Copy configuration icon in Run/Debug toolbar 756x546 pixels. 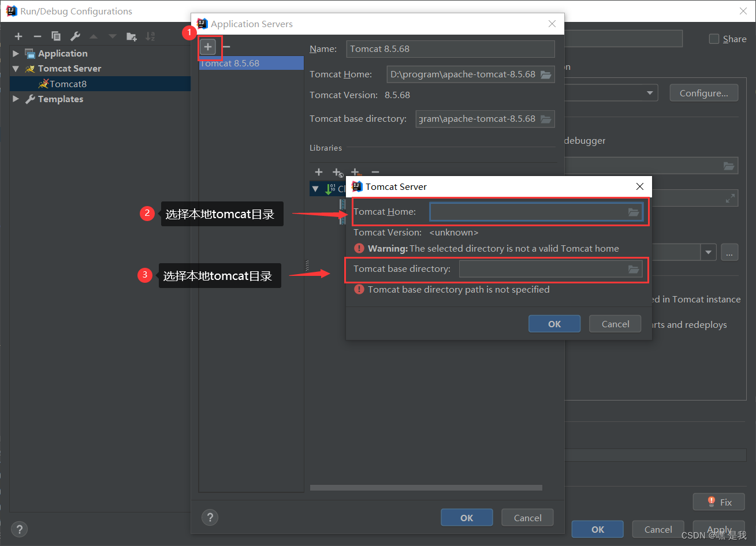tap(56, 36)
